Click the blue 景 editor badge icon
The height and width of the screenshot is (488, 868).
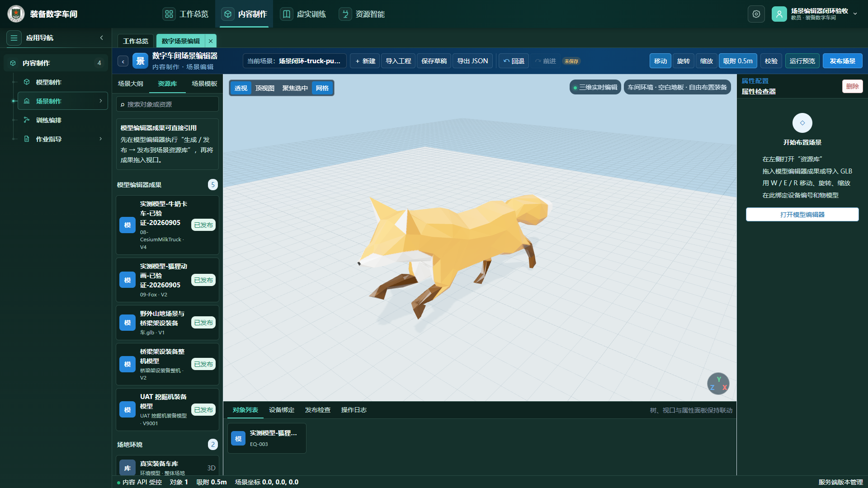point(141,61)
